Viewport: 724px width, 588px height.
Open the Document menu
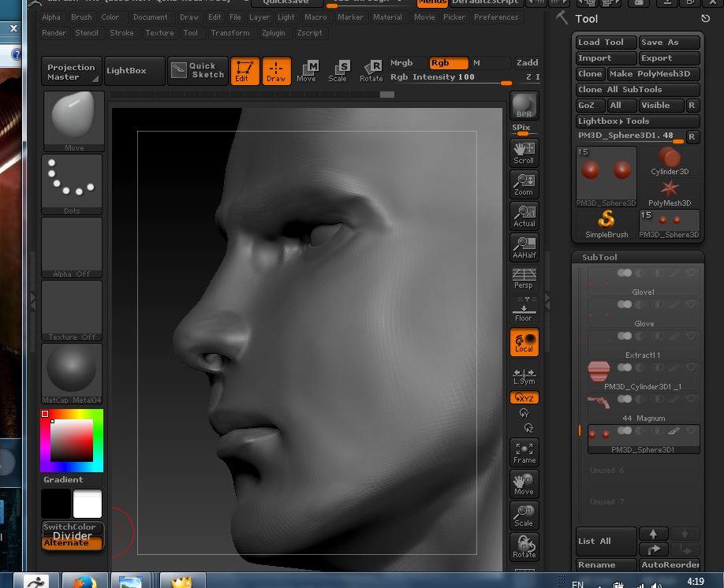click(150, 17)
